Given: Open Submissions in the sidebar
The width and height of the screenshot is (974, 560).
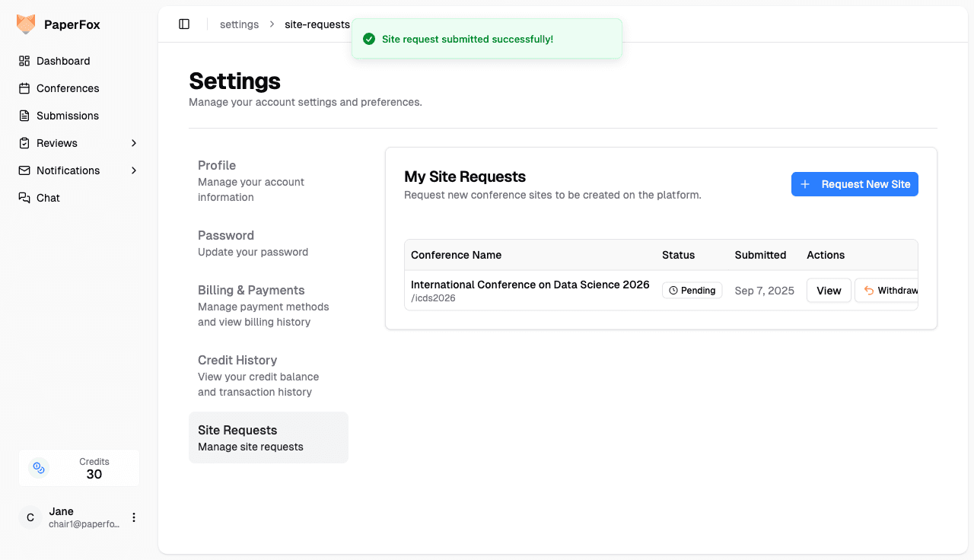Looking at the screenshot, I should click(x=68, y=116).
